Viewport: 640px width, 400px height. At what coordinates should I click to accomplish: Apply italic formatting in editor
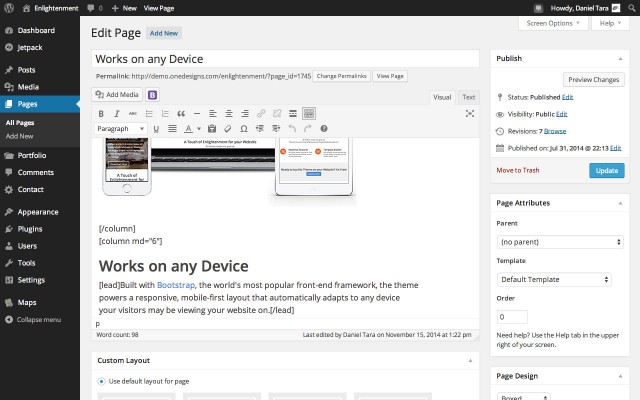[117, 114]
